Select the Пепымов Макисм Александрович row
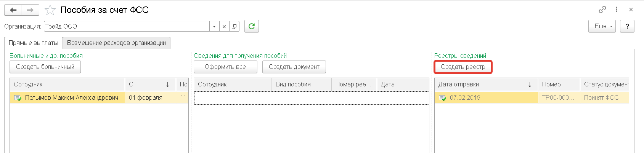The width and height of the screenshot is (644, 153). [x=72, y=98]
